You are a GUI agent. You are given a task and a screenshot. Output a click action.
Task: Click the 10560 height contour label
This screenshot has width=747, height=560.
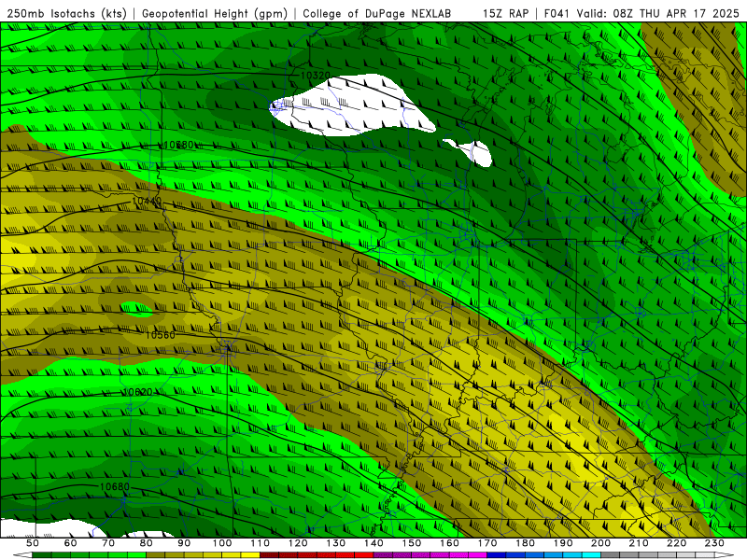click(x=160, y=335)
